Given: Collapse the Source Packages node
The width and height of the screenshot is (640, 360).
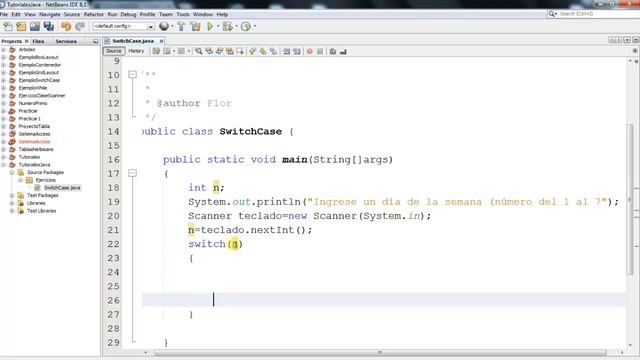Looking at the screenshot, I should [12, 173].
